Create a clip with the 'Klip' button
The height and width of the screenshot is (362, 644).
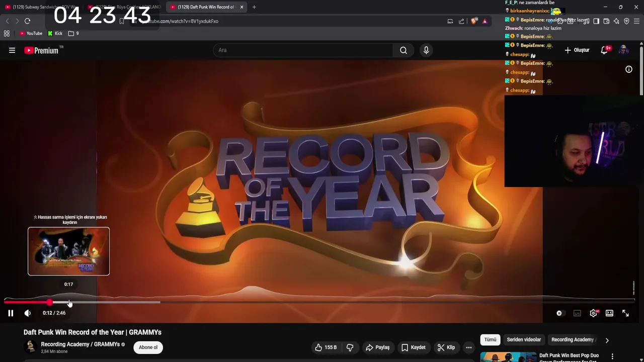pyautogui.click(x=446, y=347)
